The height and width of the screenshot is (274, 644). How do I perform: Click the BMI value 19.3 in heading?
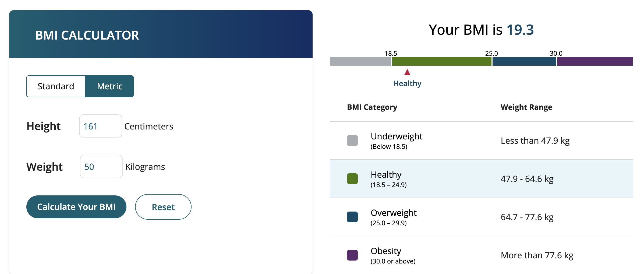(520, 30)
